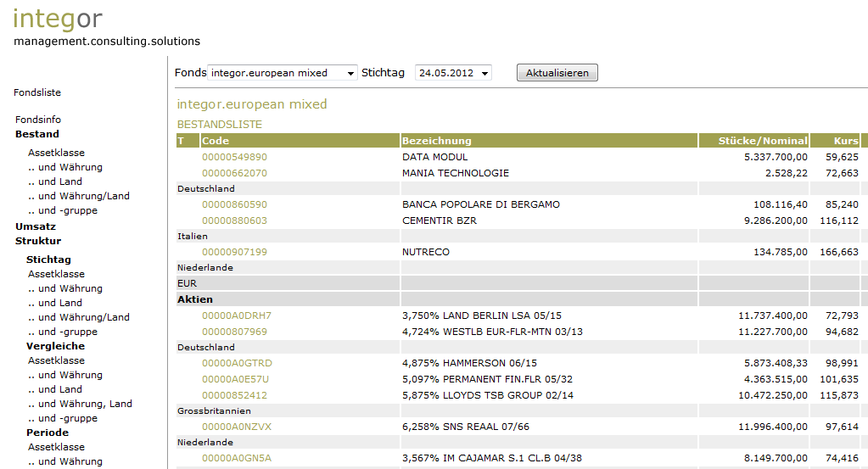The image size is (868, 469).
Task: Open code 00000662070 for MANIA TECHNOLOGIE
Action: [234, 173]
